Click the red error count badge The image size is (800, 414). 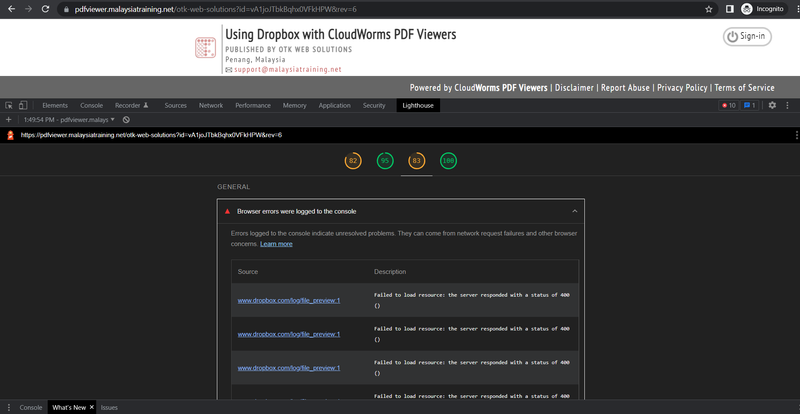[728, 105]
